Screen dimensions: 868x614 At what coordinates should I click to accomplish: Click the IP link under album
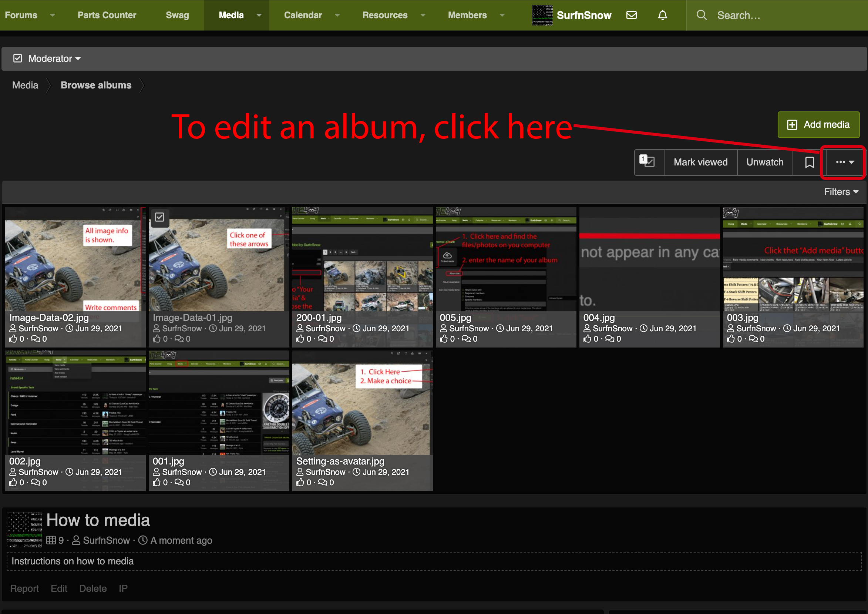tap(123, 588)
